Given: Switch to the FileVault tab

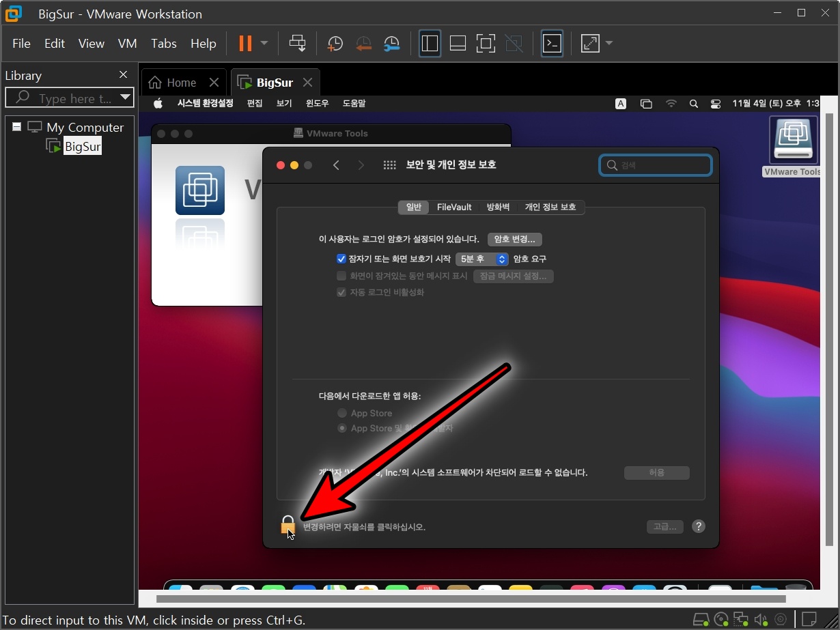Looking at the screenshot, I should [x=454, y=207].
